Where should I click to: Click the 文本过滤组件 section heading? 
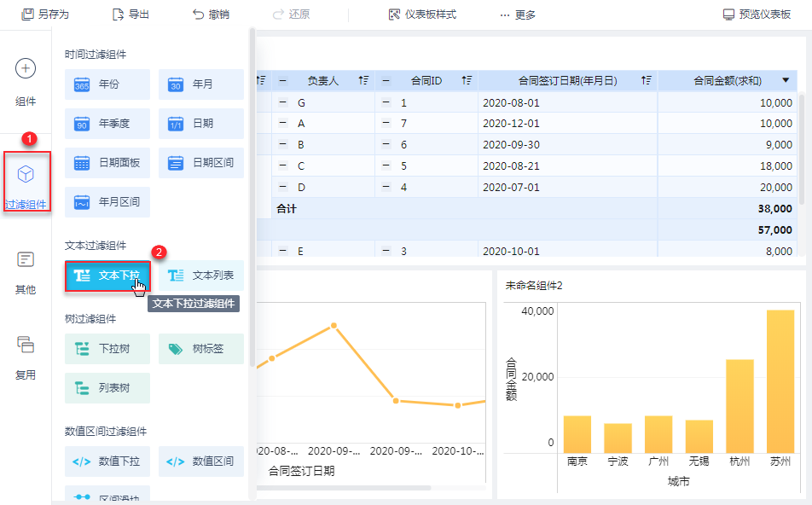[x=96, y=246]
